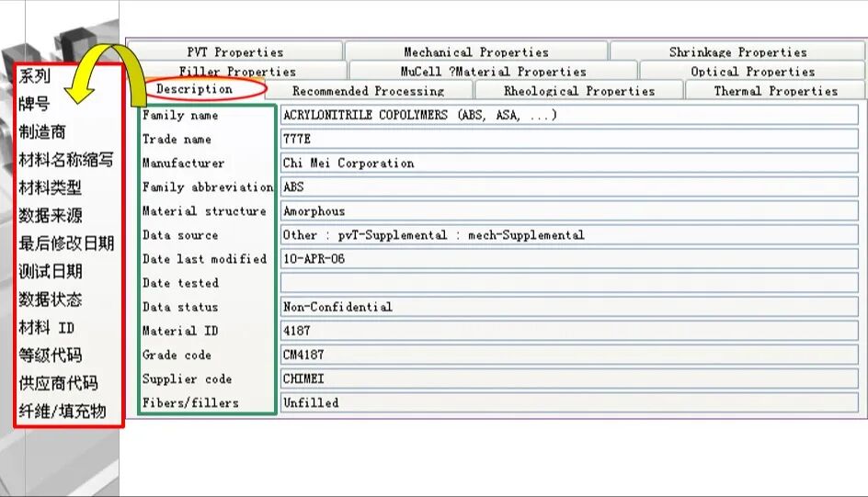Select the Material ID field 4187
The height and width of the screenshot is (497, 868).
[x=568, y=331]
